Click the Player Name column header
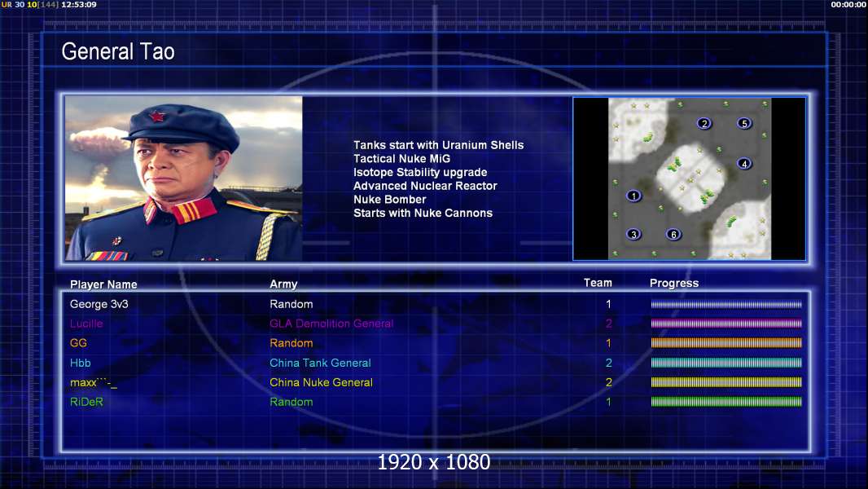The image size is (868, 489). 103,284
